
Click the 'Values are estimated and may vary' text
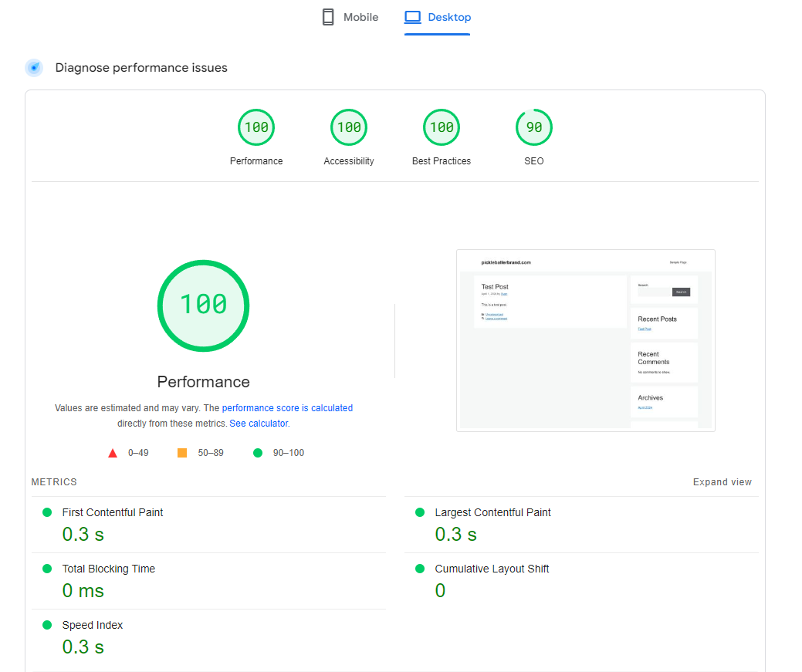tap(127, 408)
